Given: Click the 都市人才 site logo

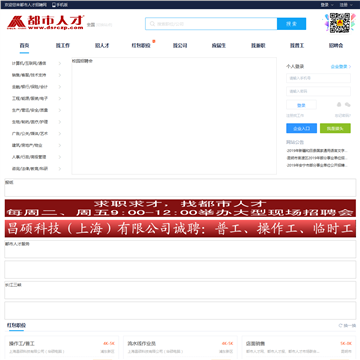Looking at the screenshot, I should pyautogui.click(x=46, y=23).
